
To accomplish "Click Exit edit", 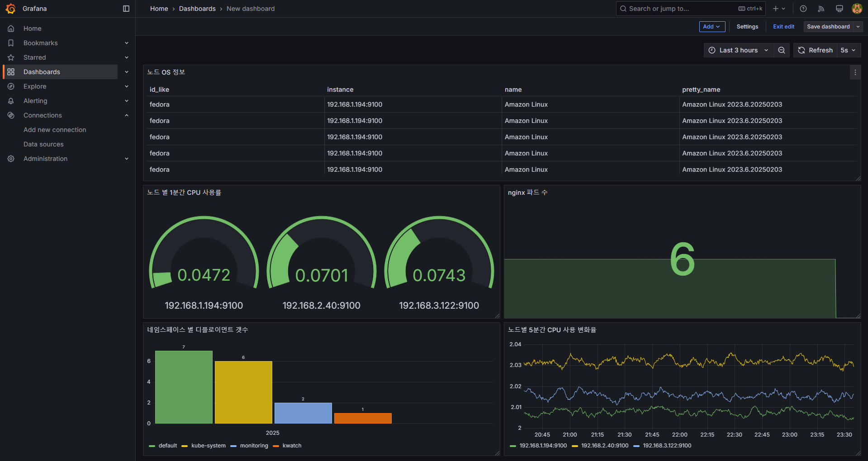I will tap(783, 27).
